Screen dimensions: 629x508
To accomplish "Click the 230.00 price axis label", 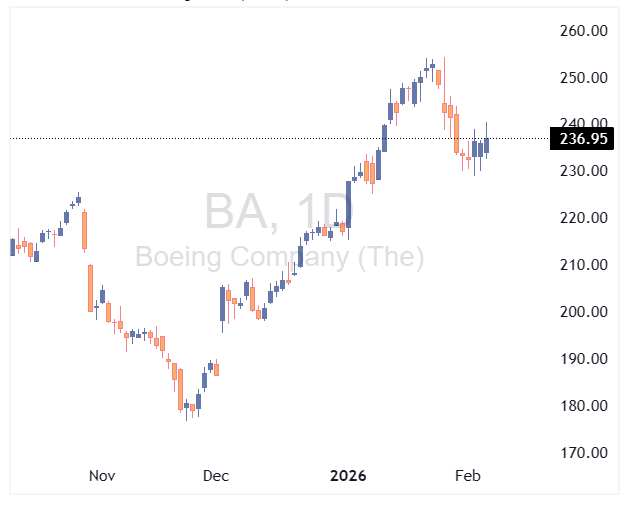I will tap(583, 171).
